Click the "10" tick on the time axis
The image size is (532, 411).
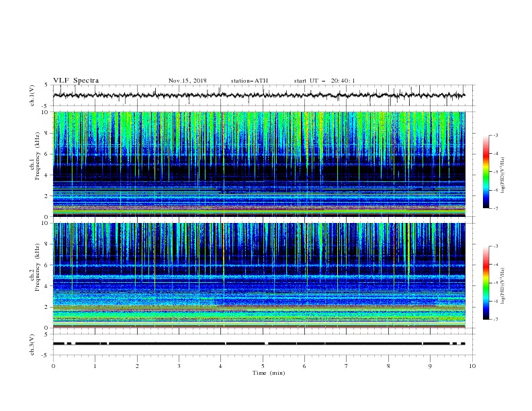pos(472,366)
